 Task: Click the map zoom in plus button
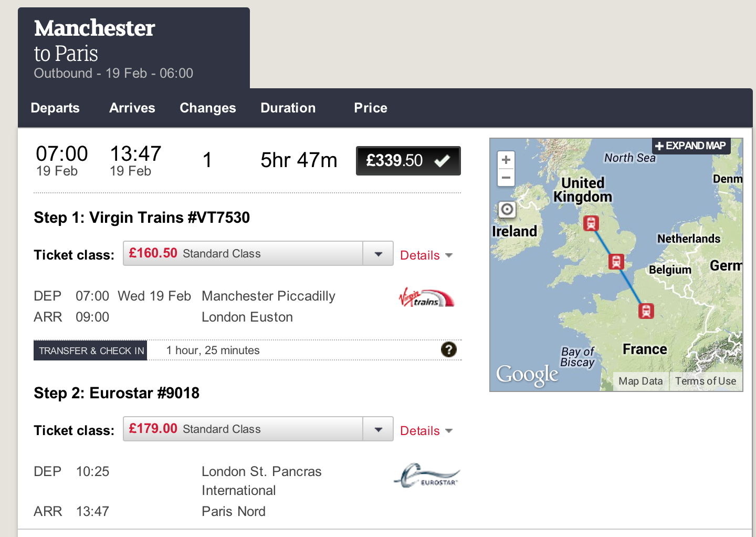(506, 160)
